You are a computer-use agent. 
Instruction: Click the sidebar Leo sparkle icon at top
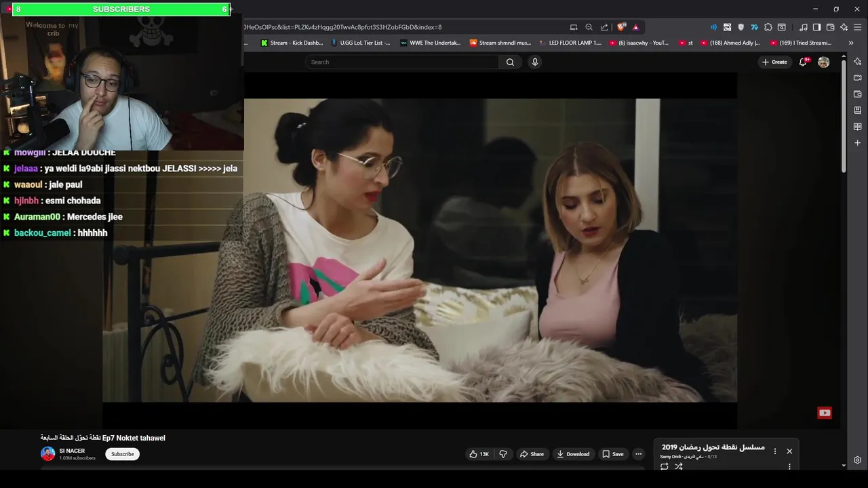pos(857,62)
